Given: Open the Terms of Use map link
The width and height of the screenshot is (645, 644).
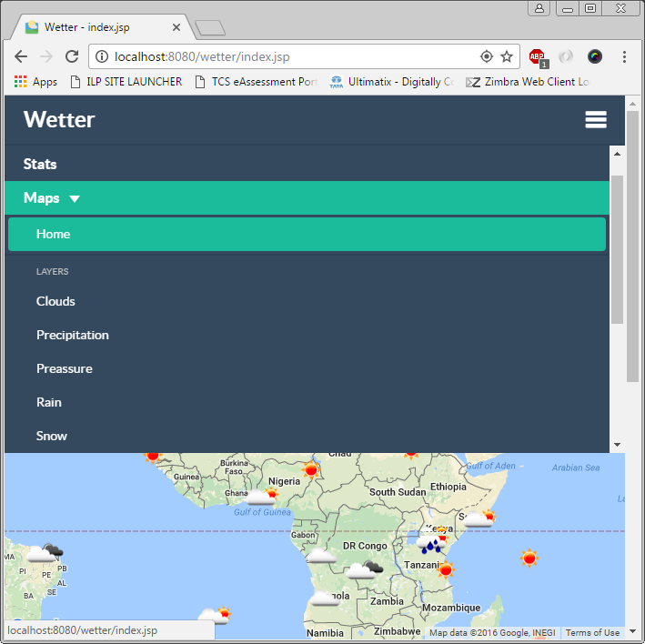Looking at the screenshot, I should click(592, 633).
